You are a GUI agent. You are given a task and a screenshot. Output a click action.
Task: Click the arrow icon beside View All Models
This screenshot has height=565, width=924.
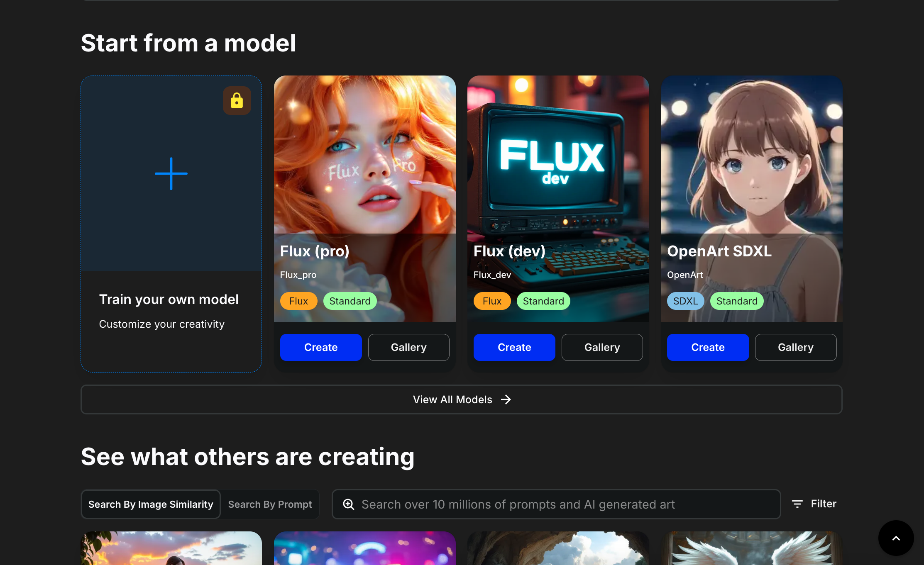click(x=506, y=399)
